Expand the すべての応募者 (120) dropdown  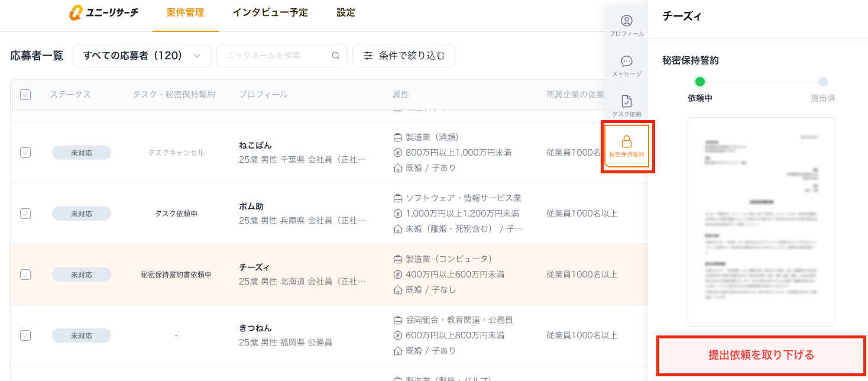(x=142, y=56)
